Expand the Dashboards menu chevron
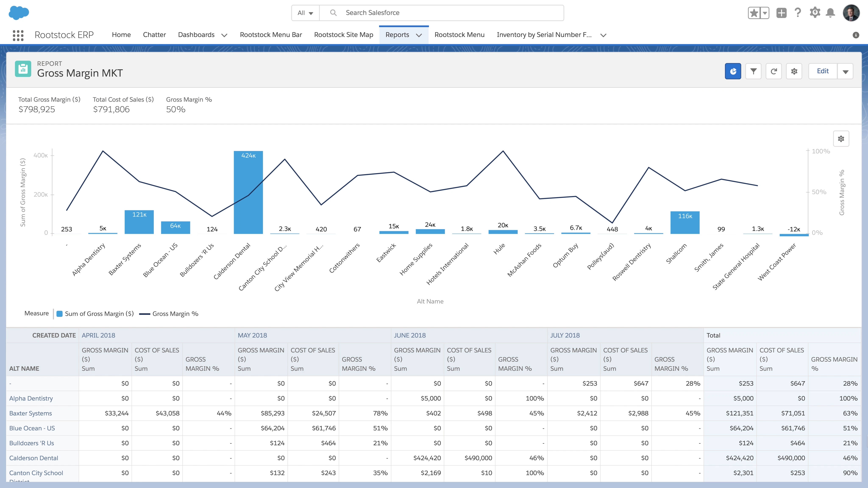 pyautogui.click(x=224, y=35)
